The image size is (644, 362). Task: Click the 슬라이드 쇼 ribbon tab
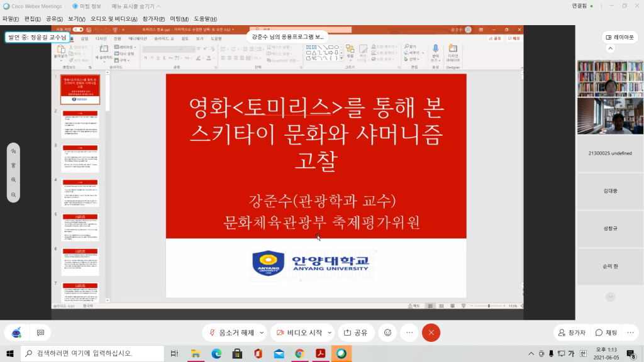click(x=164, y=38)
